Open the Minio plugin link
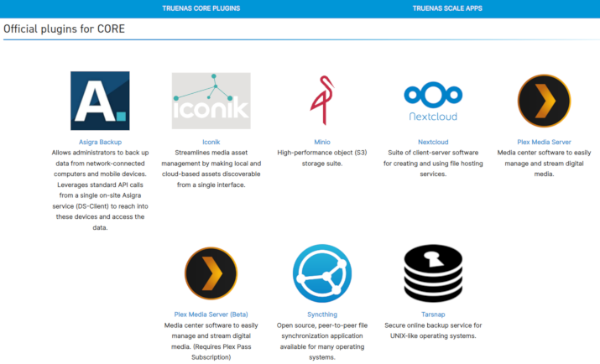The image size is (600, 364). (322, 142)
